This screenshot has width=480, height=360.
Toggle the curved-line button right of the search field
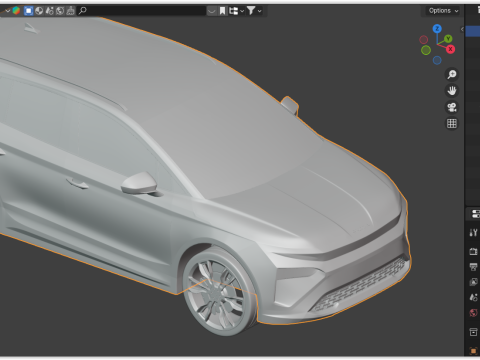pos(212,11)
